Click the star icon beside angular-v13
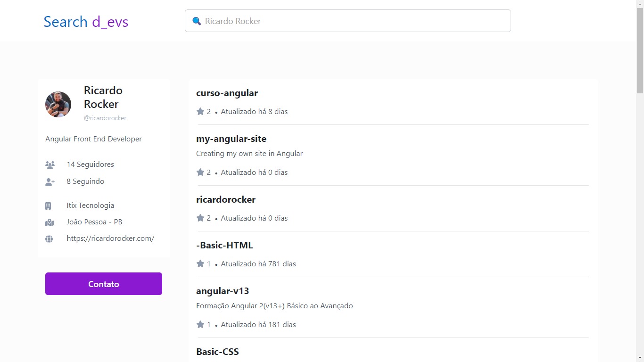This screenshot has height=362, width=644. pyautogui.click(x=199, y=324)
